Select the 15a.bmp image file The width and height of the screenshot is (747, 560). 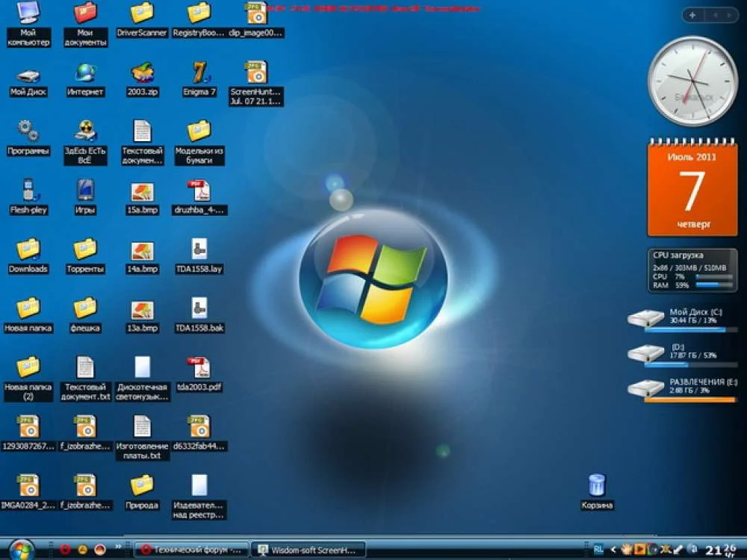pos(142,198)
